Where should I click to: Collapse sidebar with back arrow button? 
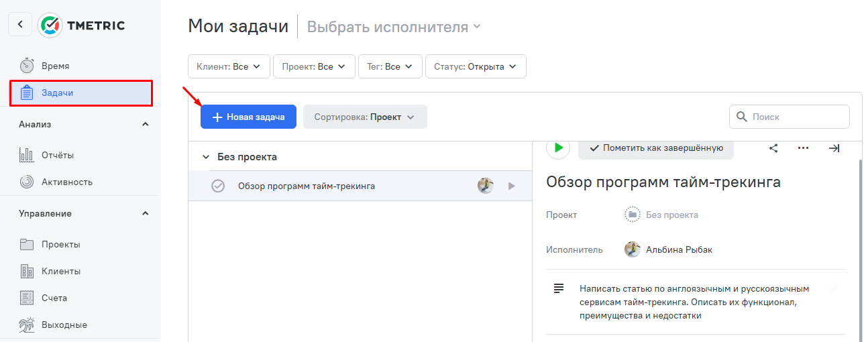tap(20, 25)
